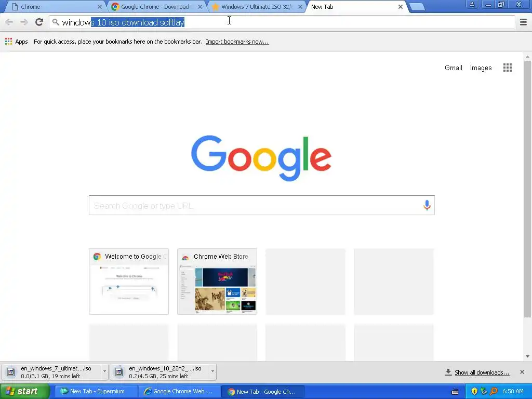
Task: Close the Windows 7 Ultimate ISO tab
Action: click(300, 7)
